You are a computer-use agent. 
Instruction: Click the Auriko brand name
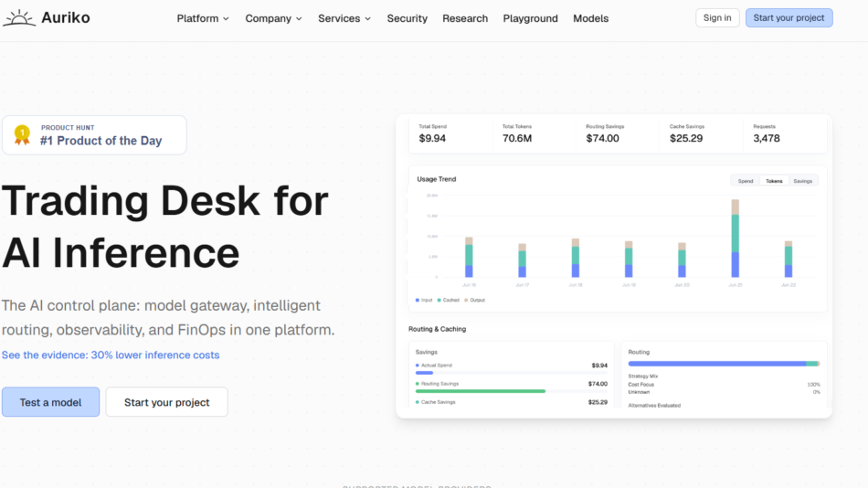pos(65,17)
